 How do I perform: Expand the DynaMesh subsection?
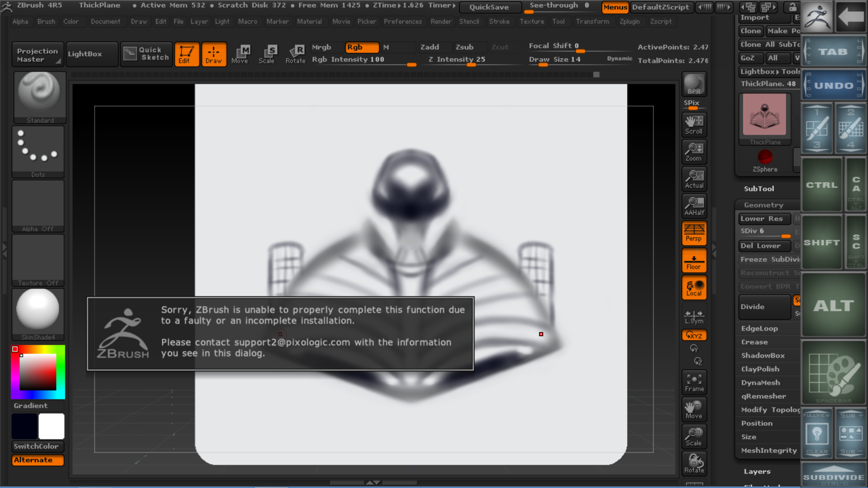click(761, 383)
